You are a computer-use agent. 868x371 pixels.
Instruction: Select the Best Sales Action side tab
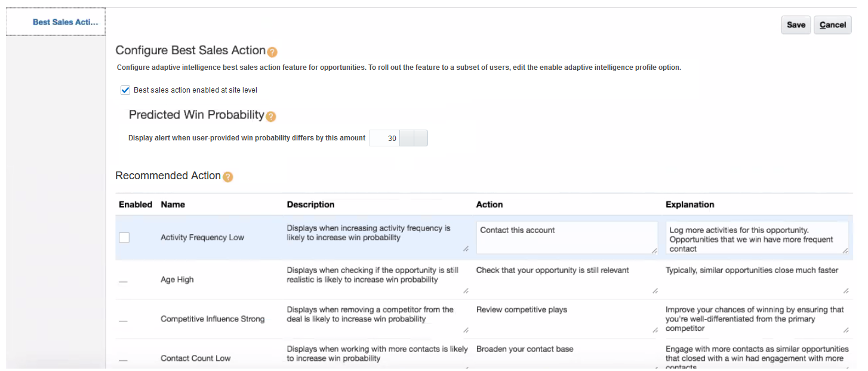(x=65, y=22)
